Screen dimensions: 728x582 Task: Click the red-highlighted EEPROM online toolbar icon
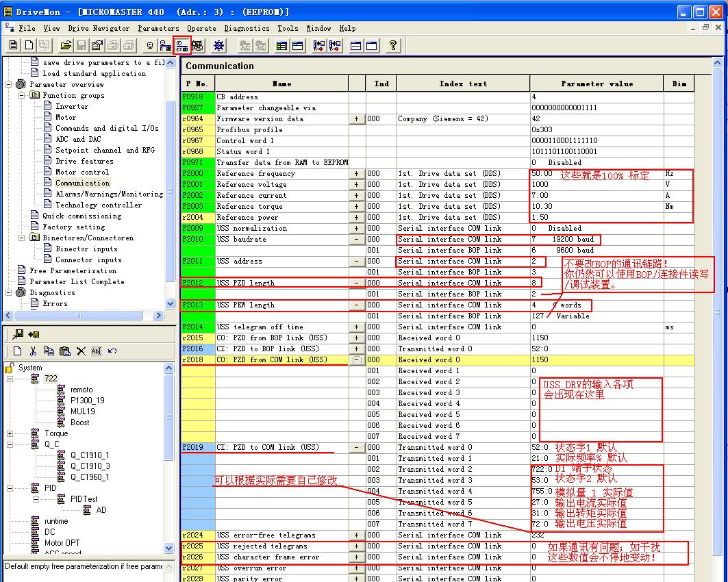(181, 46)
